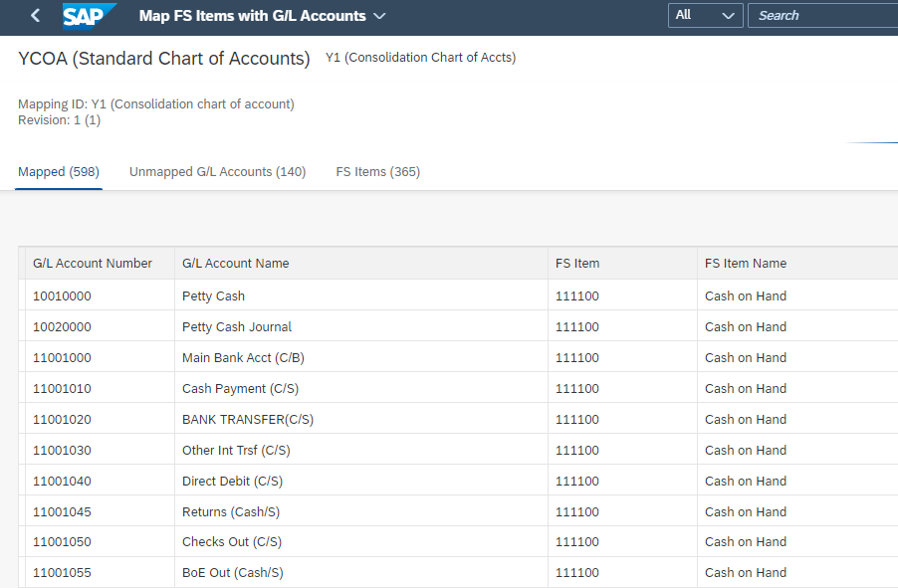Click inside the Search field
898x588 pixels.
(821, 15)
